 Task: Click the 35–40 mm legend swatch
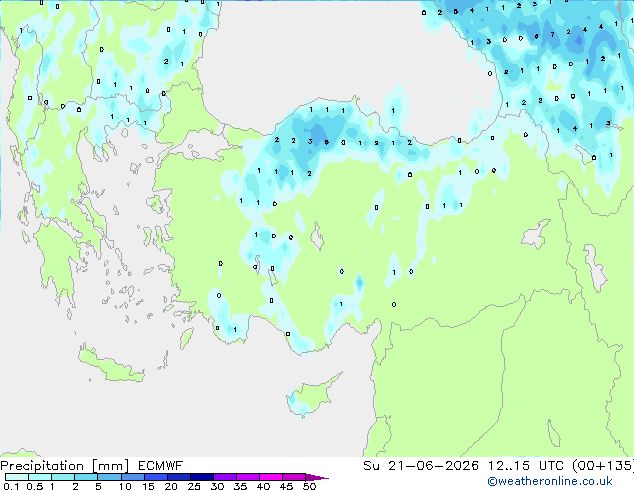coord(247,477)
